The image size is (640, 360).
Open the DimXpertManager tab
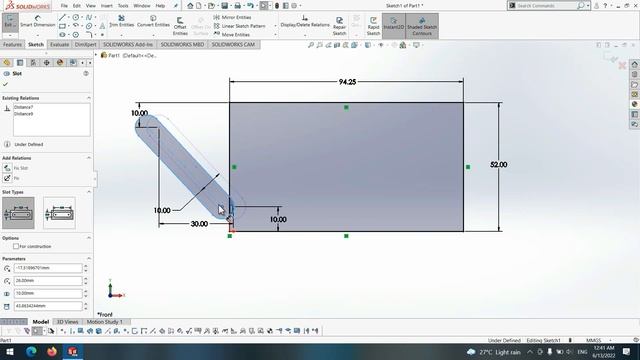tap(47, 62)
